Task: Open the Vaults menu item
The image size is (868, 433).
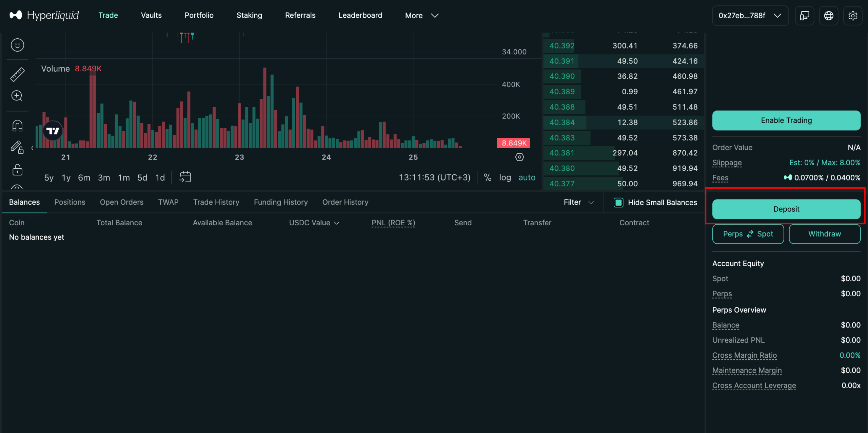Action: [x=151, y=15]
